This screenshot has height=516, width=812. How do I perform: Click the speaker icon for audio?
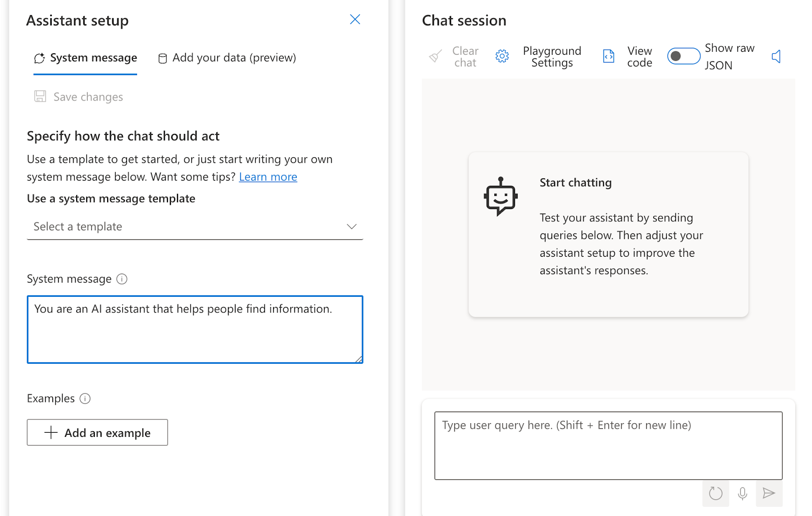[776, 56]
